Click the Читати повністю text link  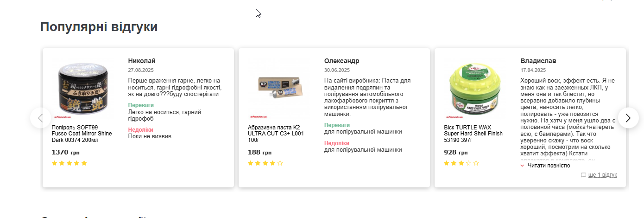549,166
